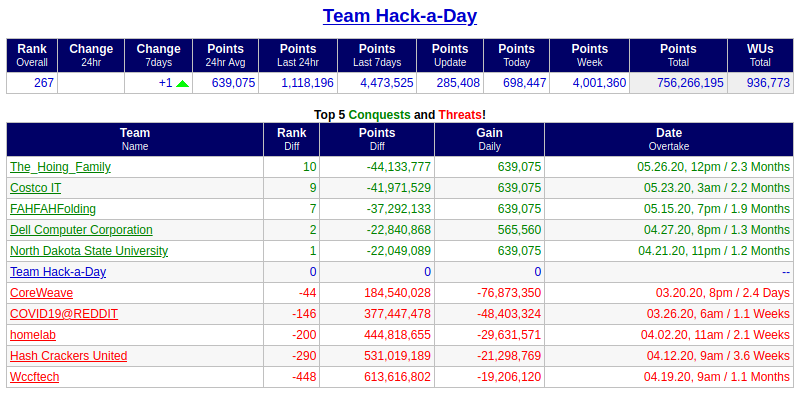
Task: Click daily gain 565,560
Action: pyautogui.click(x=519, y=230)
